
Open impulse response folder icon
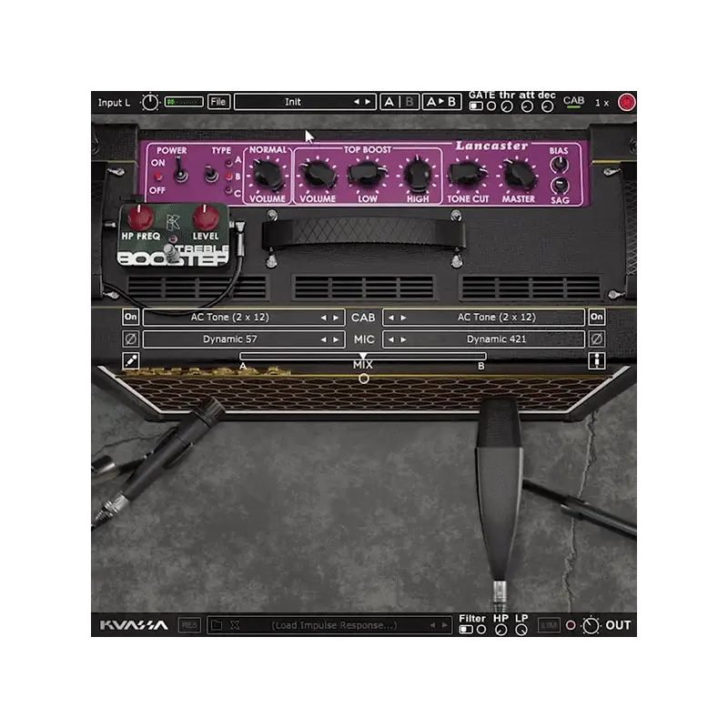217,625
